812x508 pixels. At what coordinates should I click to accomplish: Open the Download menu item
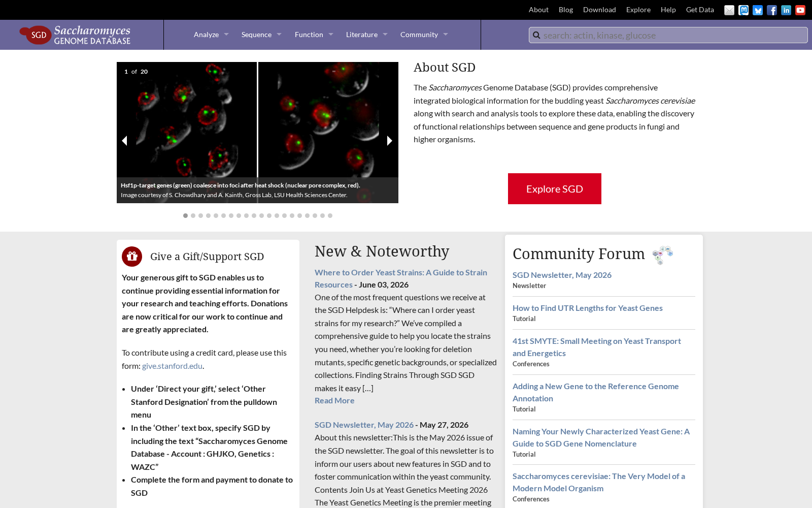(599, 10)
